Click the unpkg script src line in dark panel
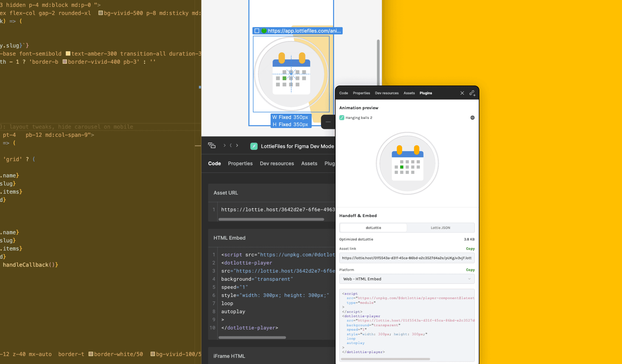Viewport: 622px width, 364px height. tap(278, 255)
